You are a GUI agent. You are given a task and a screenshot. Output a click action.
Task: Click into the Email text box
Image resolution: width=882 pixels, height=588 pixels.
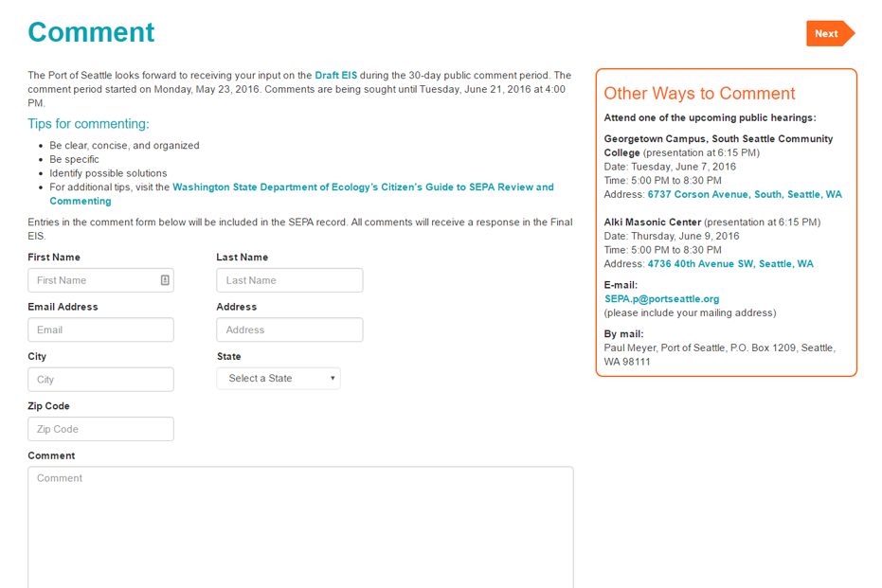(x=100, y=330)
